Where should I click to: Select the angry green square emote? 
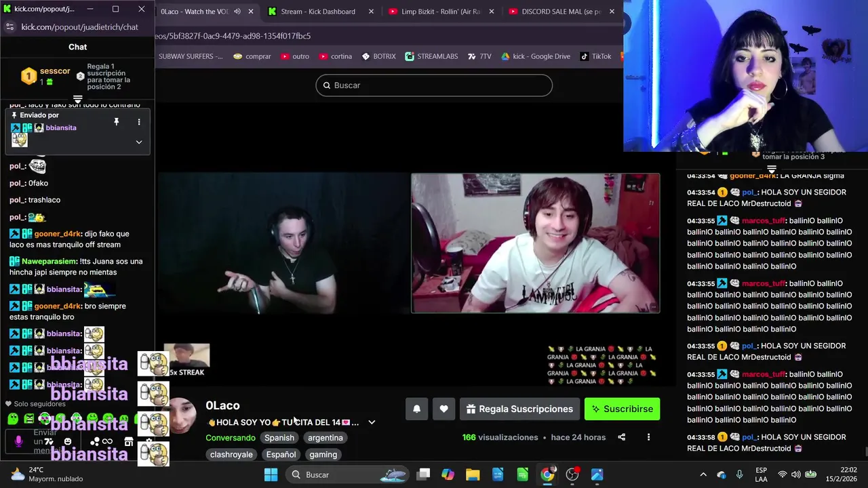29,419
